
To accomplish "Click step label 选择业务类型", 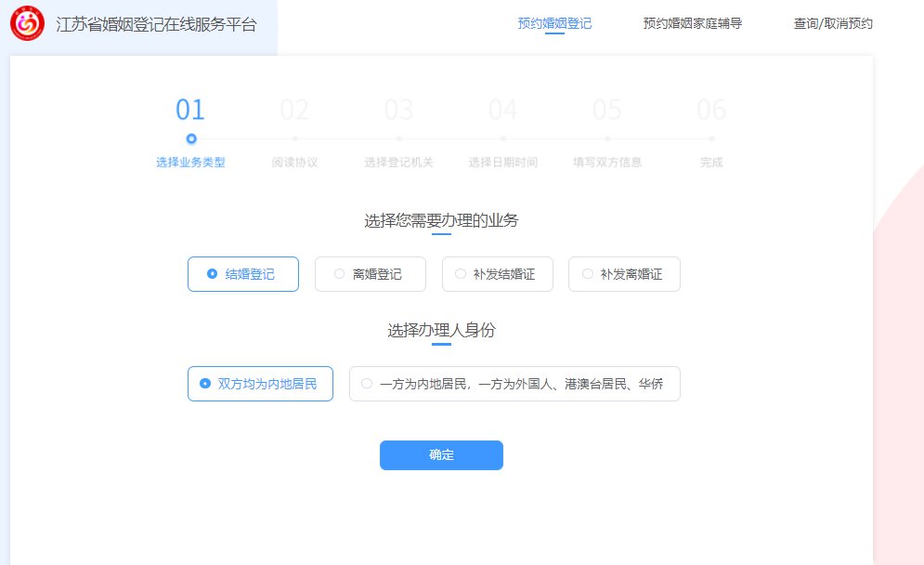I will pos(191,163).
